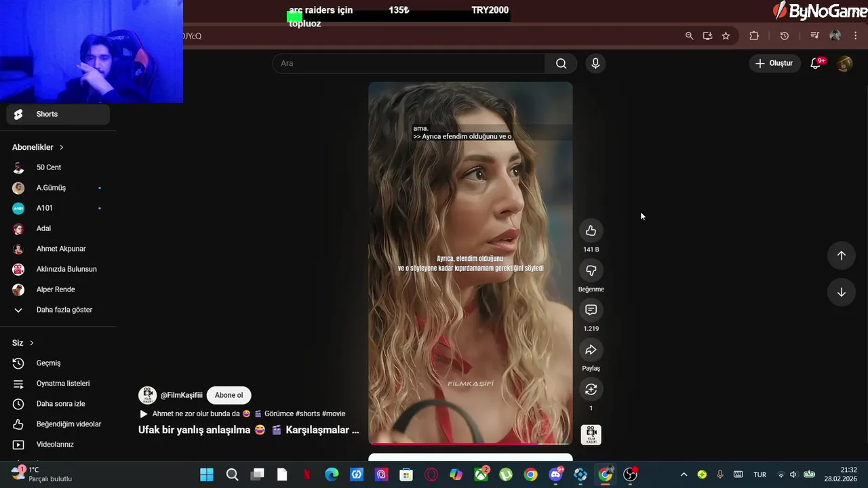Image resolution: width=868 pixels, height=488 pixels.
Task: Open Beğendiğim videolar in sidebar
Action: [58, 424]
